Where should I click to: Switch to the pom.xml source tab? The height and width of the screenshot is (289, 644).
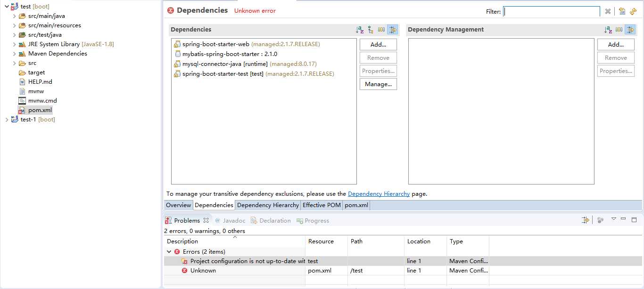pyautogui.click(x=356, y=205)
